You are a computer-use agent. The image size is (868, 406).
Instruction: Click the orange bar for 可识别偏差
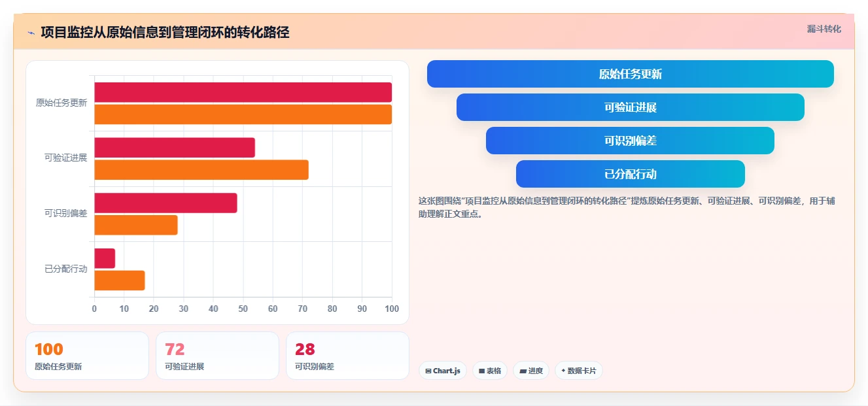pos(136,225)
